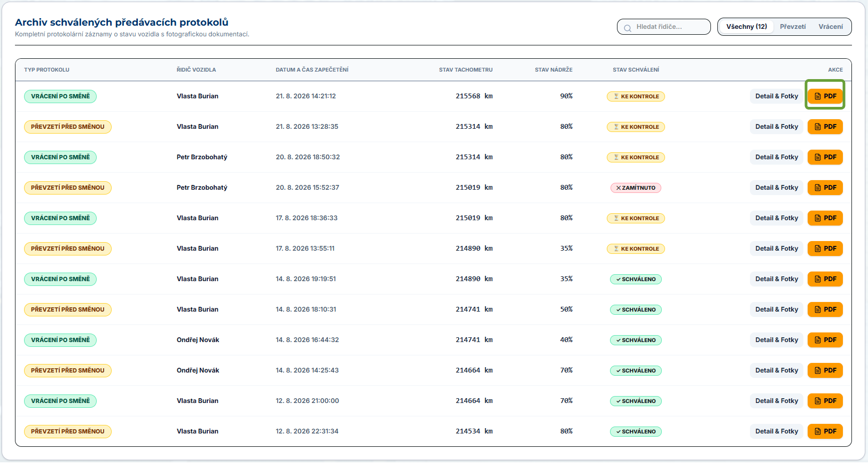Download PDF for protocol sealed 21. 8. 2026 13:28:35
The image size is (868, 465).
tap(825, 127)
